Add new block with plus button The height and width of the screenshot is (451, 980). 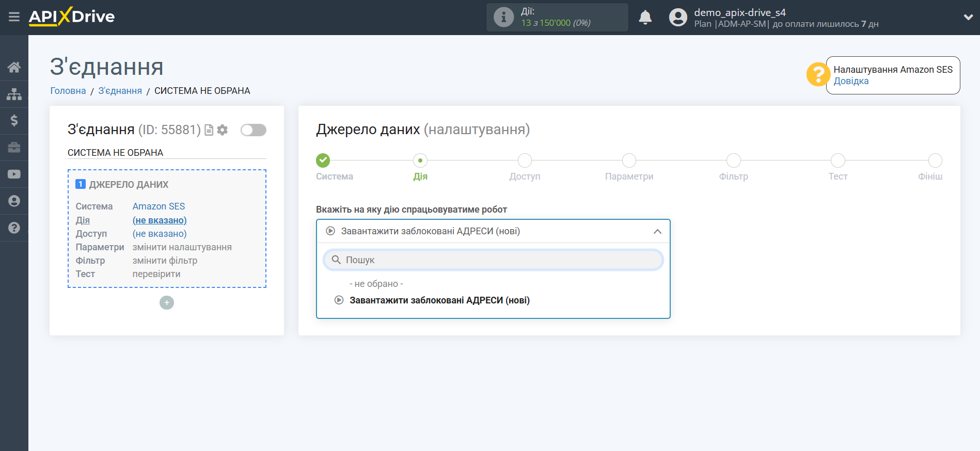coord(167,303)
